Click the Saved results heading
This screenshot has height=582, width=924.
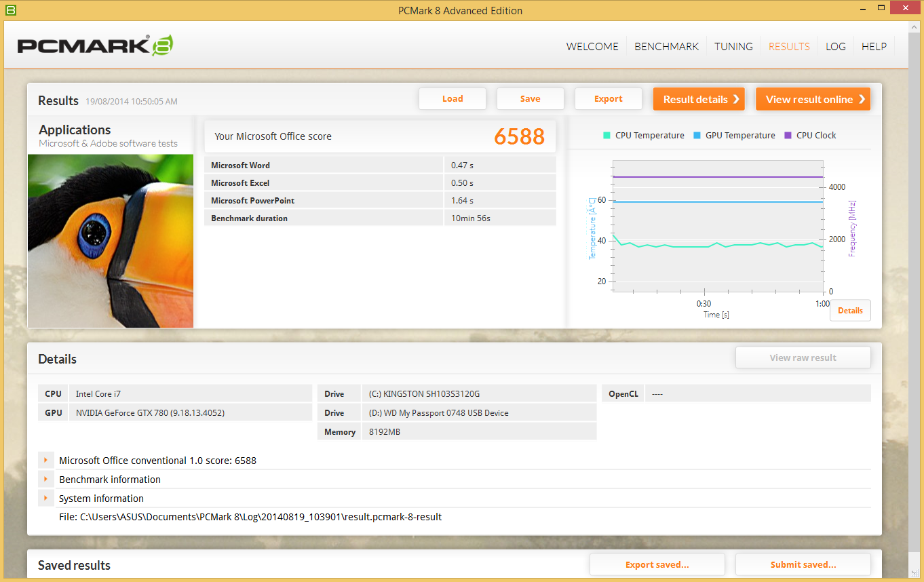tap(74, 565)
